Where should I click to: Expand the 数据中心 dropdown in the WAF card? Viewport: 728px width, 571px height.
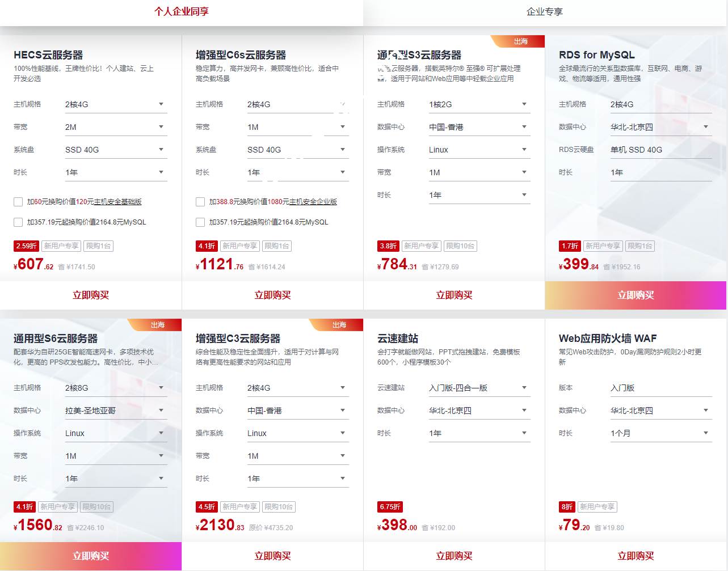point(661,411)
